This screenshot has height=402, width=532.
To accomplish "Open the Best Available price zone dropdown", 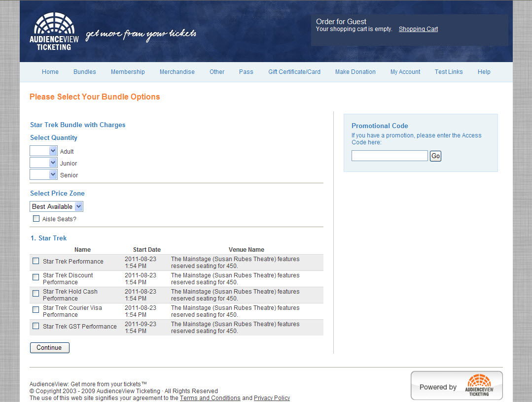I will (x=56, y=206).
